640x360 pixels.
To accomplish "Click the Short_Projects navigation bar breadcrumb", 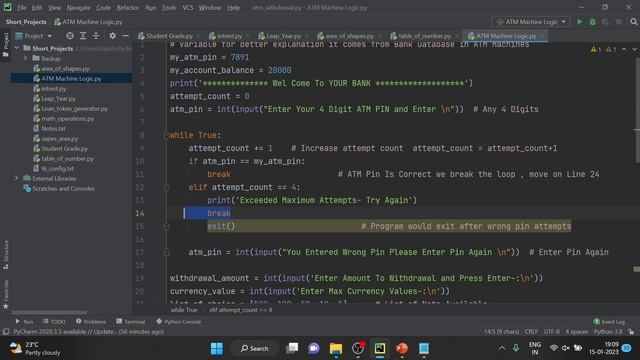I will (26, 22).
